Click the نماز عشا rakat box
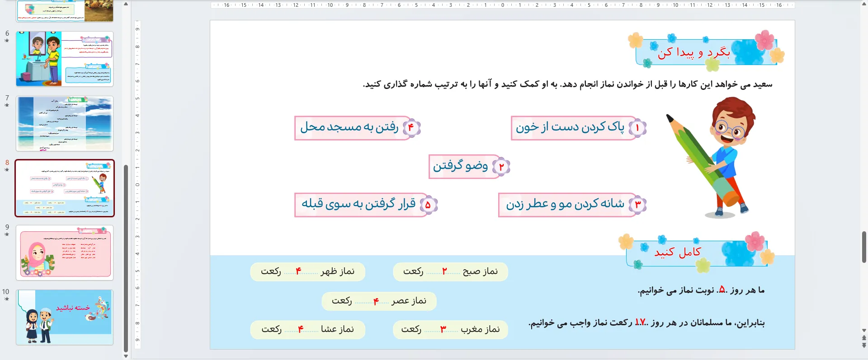 307,329
